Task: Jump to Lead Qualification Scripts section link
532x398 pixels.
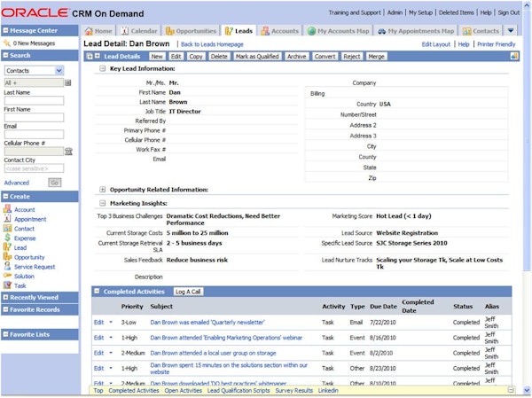Action: click(239, 390)
